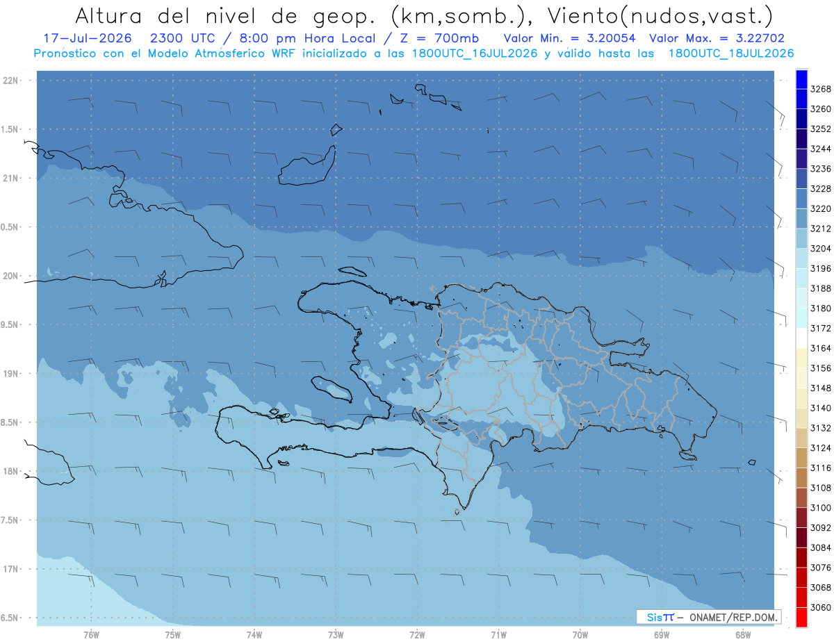
Task: Click the '72W' longitude label
Action: tap(417, 634)
